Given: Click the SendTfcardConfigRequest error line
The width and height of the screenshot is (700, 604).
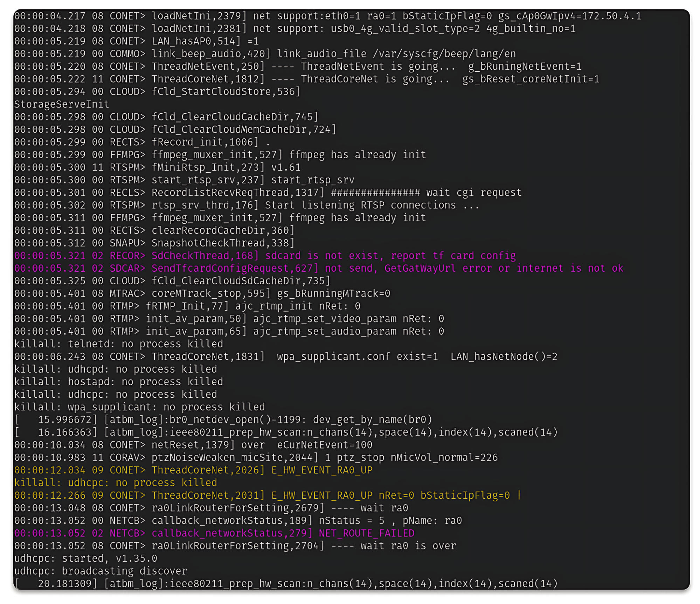Looking at the screenshot, I should pyautogui.click(x=318, y=268).
